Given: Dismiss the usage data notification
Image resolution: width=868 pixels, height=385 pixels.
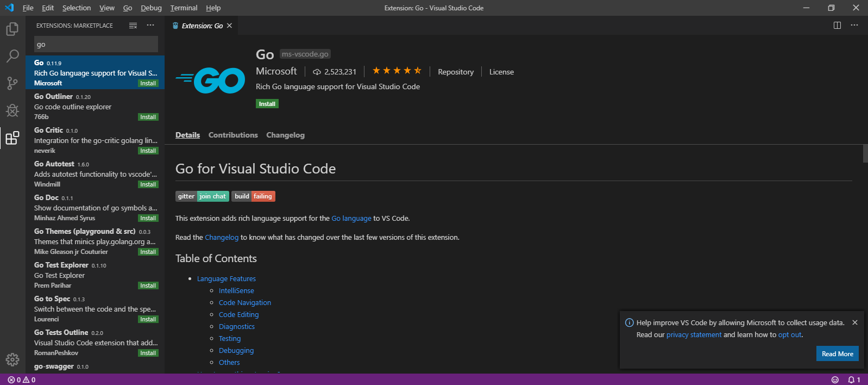Looking at the screenshot, I should pyautogui.click(x=855, y=322).
